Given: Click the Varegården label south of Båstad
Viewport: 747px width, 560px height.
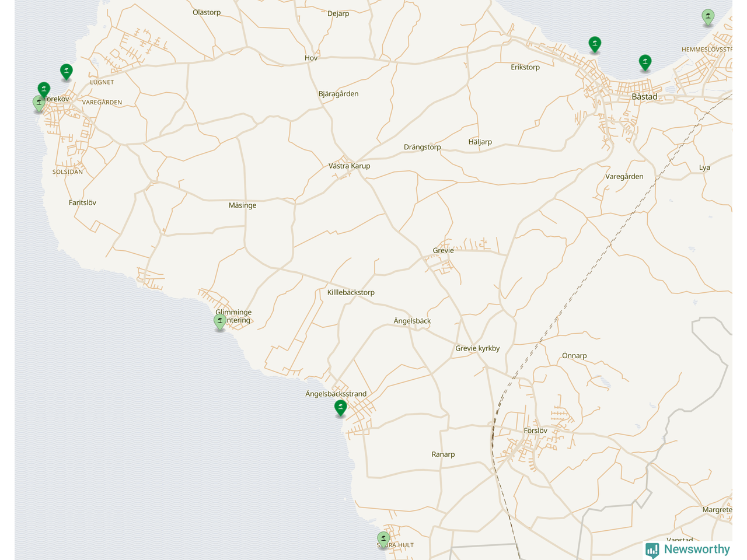Looking at the screenshot, I should 624,176.
